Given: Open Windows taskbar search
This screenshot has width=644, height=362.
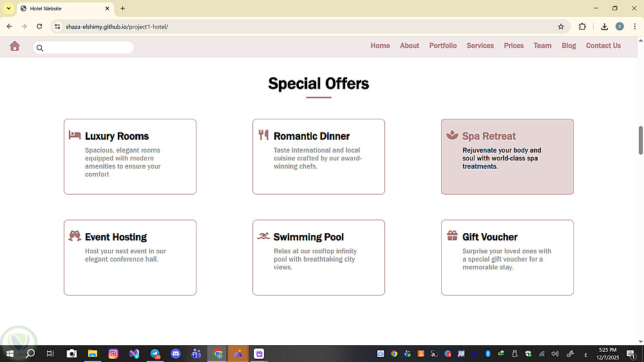Looking at the screenshot, I should tap(30, 354).
